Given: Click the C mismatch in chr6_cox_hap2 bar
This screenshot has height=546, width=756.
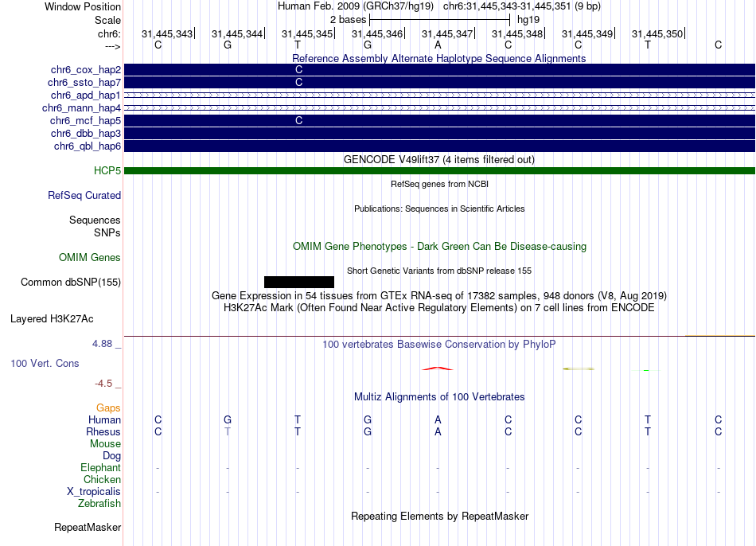Looking at the screenshot, I should (299, 70).
